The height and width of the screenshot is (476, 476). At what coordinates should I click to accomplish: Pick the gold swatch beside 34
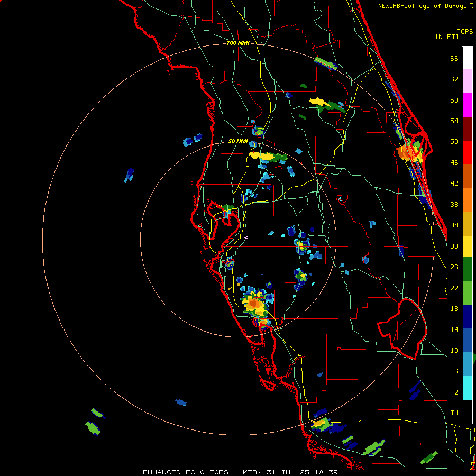tap(467, 224)
